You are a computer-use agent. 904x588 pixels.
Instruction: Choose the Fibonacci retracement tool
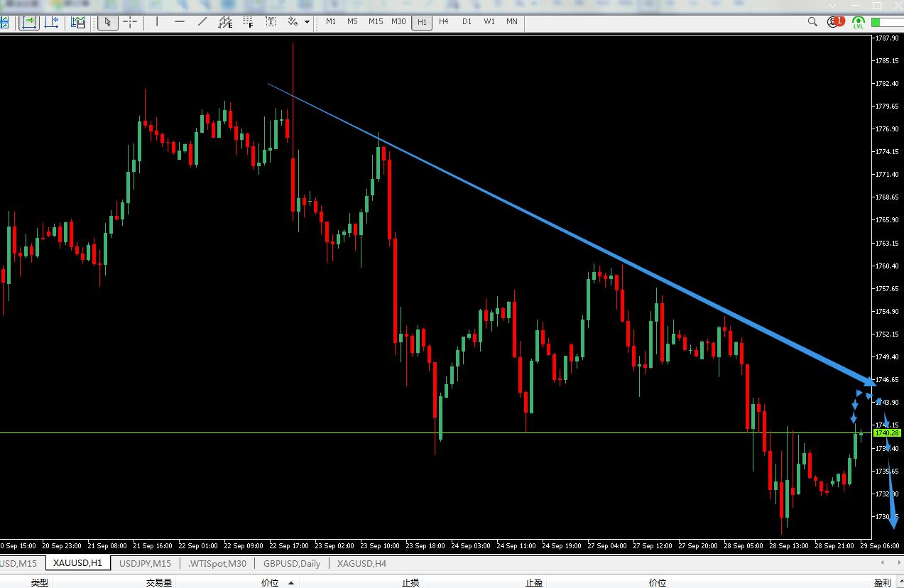point(248,22)
